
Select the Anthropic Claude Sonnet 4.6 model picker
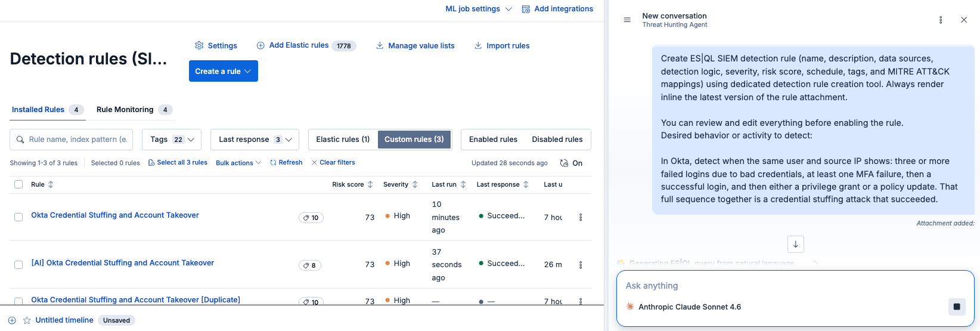684,307
